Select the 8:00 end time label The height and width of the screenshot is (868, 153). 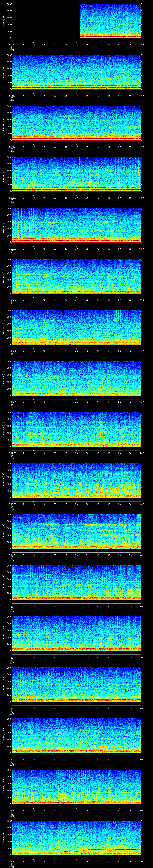tap(141, 198)
